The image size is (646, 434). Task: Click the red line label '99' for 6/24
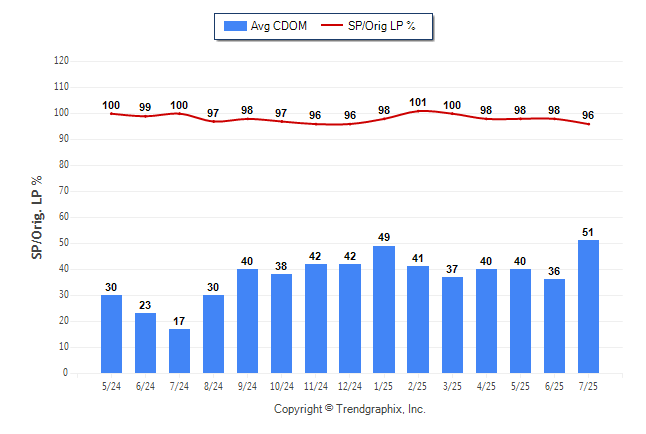point(145,107)
